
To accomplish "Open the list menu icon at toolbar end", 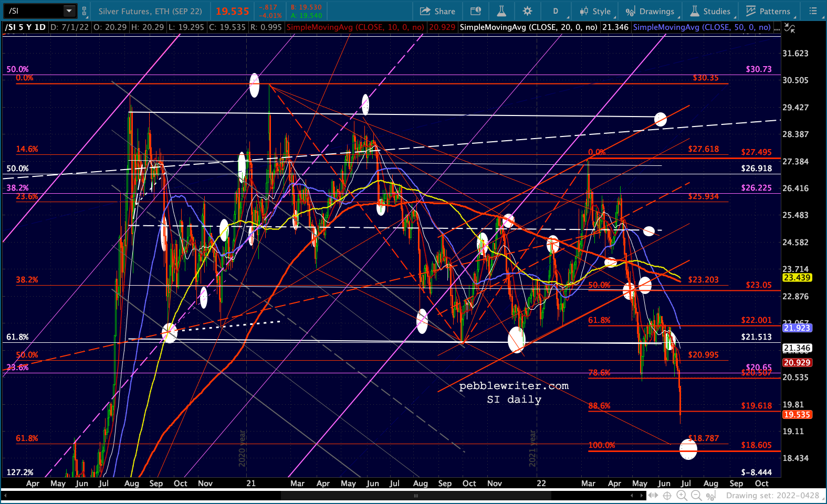I will coord(813,11).
